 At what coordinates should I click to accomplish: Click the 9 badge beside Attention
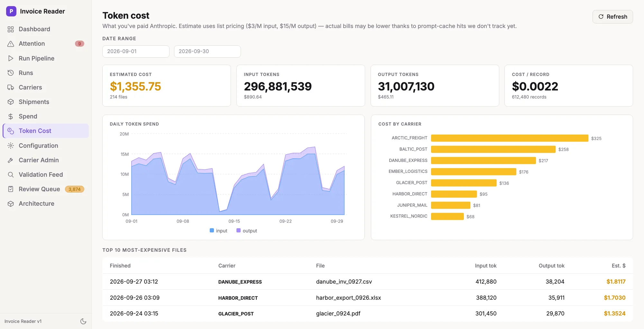pyautogui.click(x=79, y=44)
